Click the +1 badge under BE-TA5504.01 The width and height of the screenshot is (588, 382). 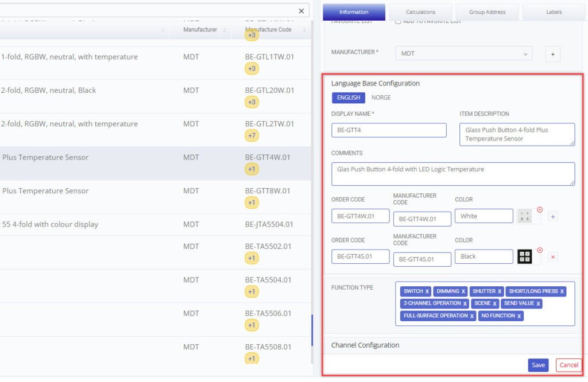(x=252, y=291)
